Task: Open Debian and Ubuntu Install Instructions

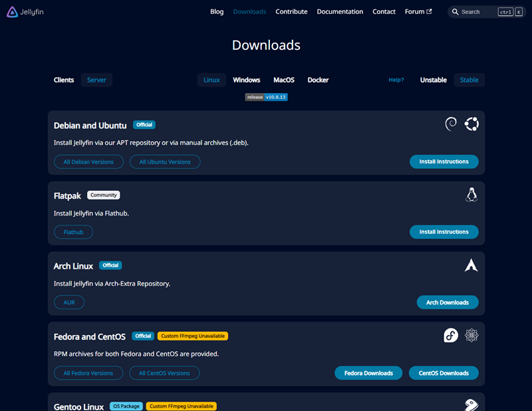Action: point(444,162)
